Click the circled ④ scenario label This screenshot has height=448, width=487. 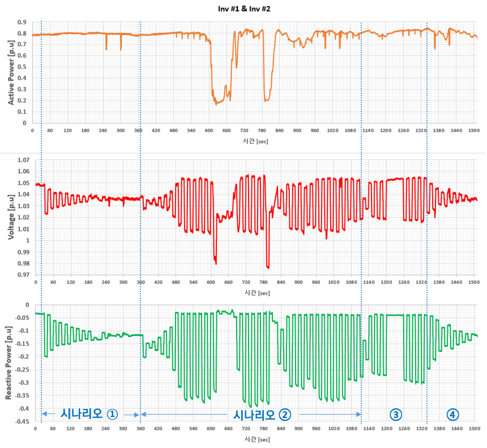(x=452, y=415)
